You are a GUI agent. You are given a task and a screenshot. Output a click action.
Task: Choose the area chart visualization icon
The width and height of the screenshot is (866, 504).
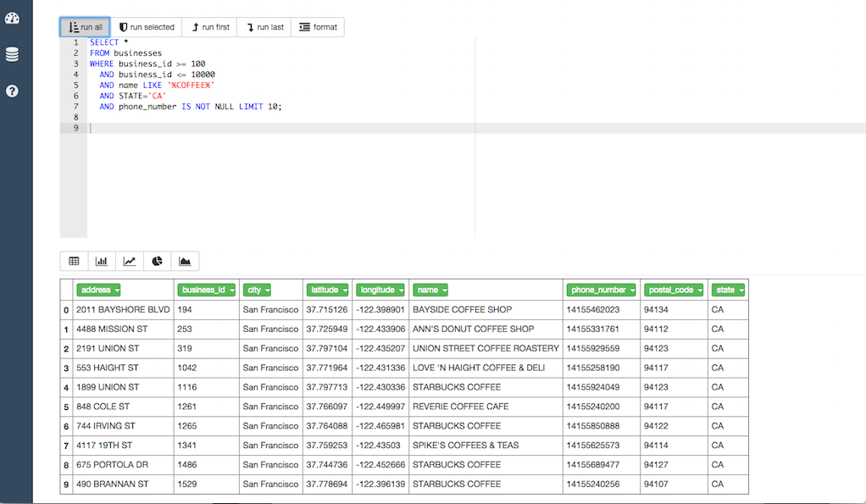[186, 261]
